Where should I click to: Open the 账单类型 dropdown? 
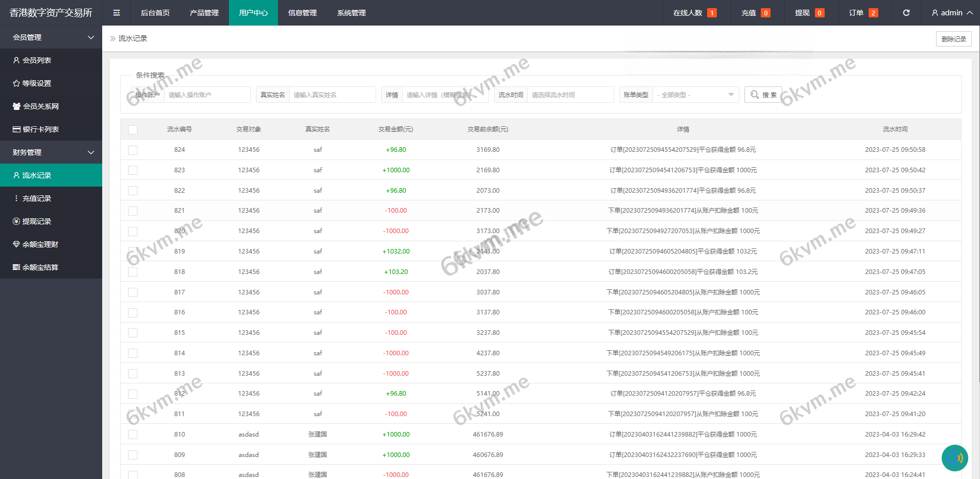click(x=695, y=95)
